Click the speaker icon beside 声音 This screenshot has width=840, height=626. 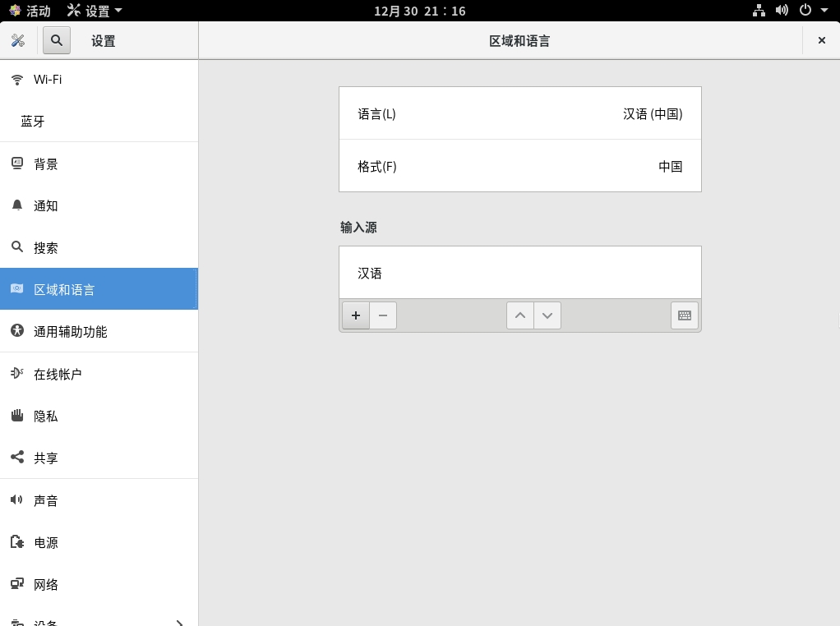coord(16,499)
